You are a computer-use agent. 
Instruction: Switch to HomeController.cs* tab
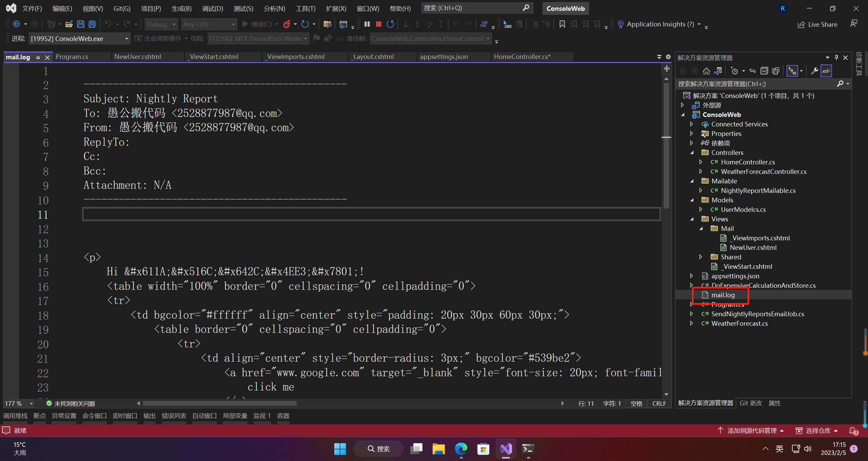[x=522, y=57]
